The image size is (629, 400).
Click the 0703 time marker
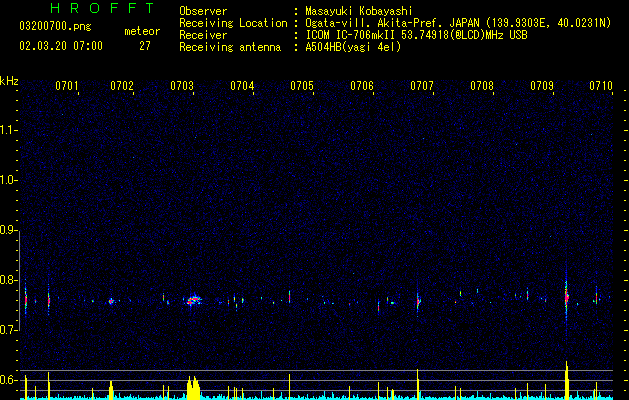tap(182, 86)
